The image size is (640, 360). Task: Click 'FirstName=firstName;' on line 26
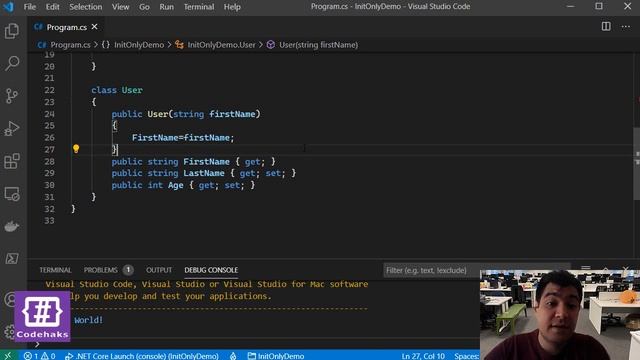coord(183,138)
